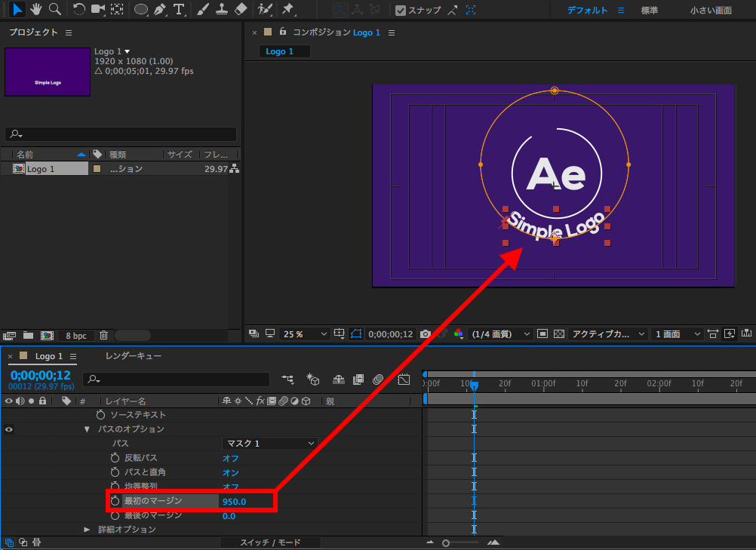Switch to the レンダーキュー tab

[133, 356]
